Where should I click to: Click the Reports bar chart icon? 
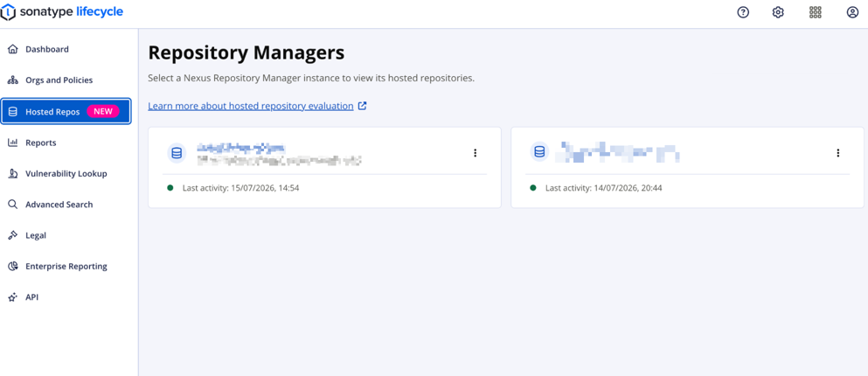pos(13,143)
